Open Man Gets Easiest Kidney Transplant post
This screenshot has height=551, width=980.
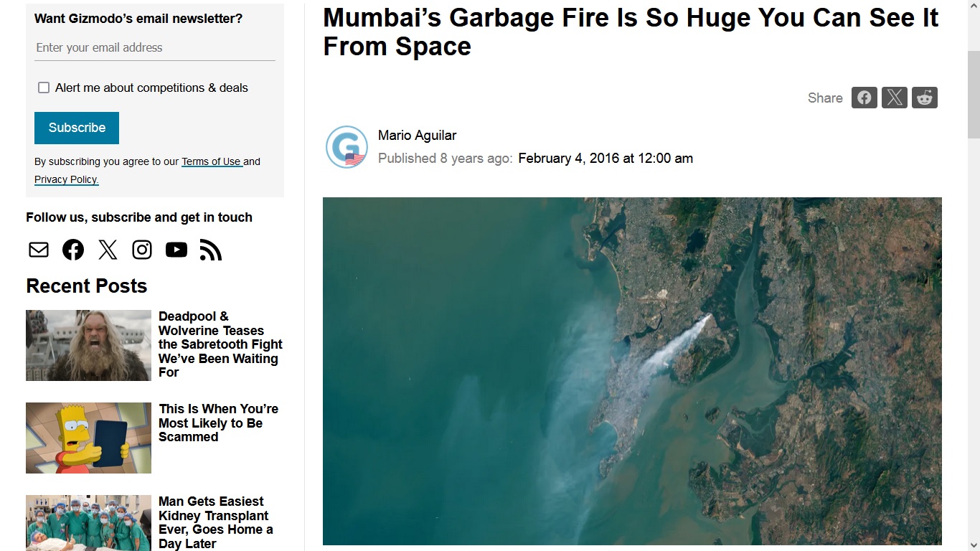pos(215,522)
